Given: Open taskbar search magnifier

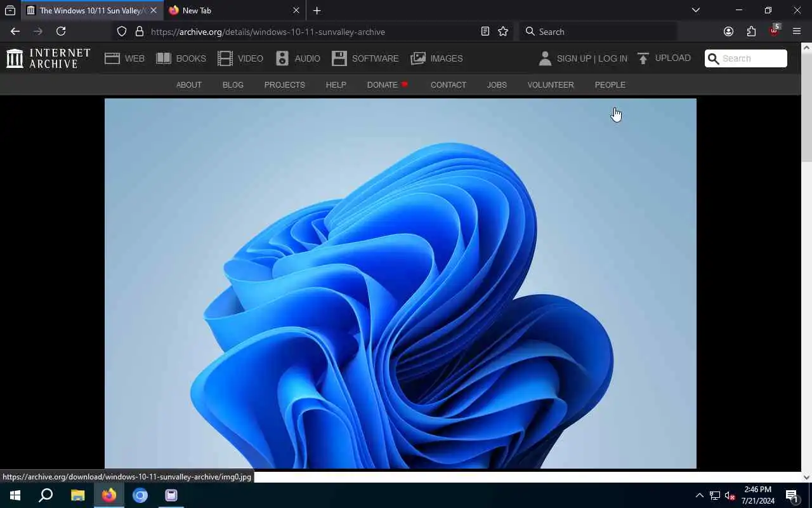Looking at the screenshot, I should (x=46, y=495).
